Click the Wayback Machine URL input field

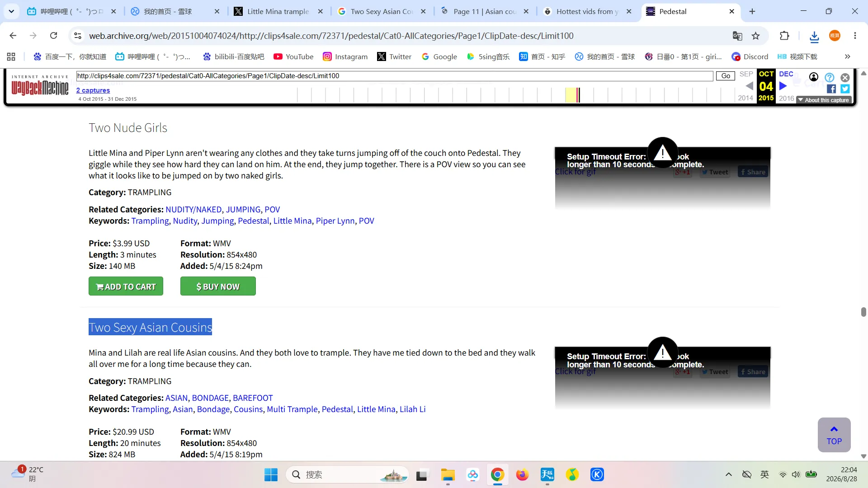coord(394,76)
